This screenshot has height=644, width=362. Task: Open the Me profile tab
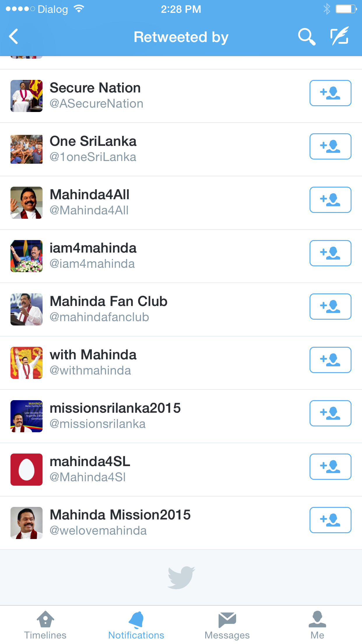[317, 625]
